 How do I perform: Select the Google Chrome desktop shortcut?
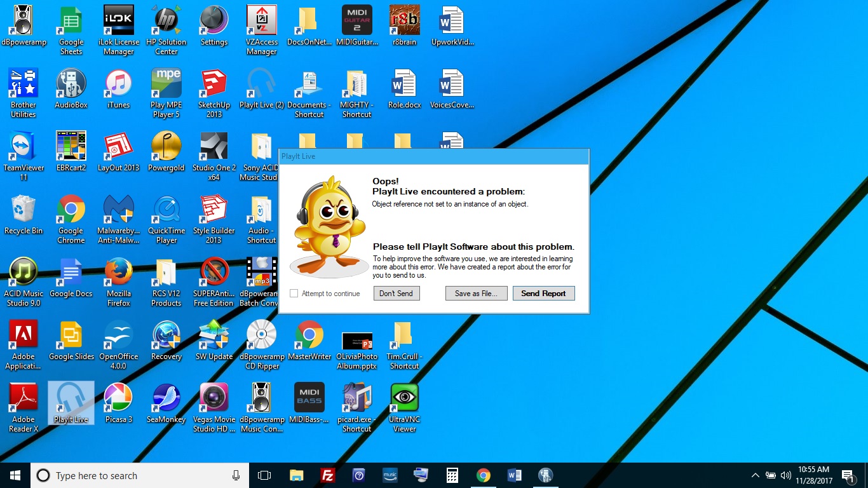(x=71, y=219)
